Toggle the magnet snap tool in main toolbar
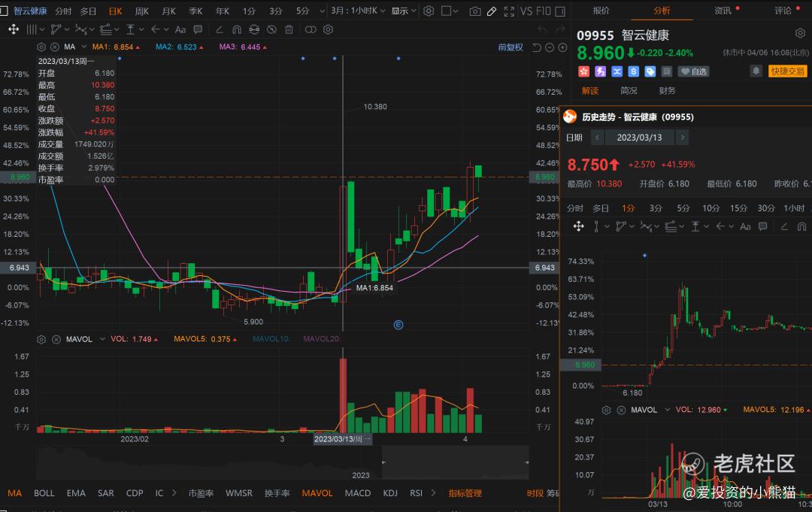The image size is (812, 512). click(237, 29)
